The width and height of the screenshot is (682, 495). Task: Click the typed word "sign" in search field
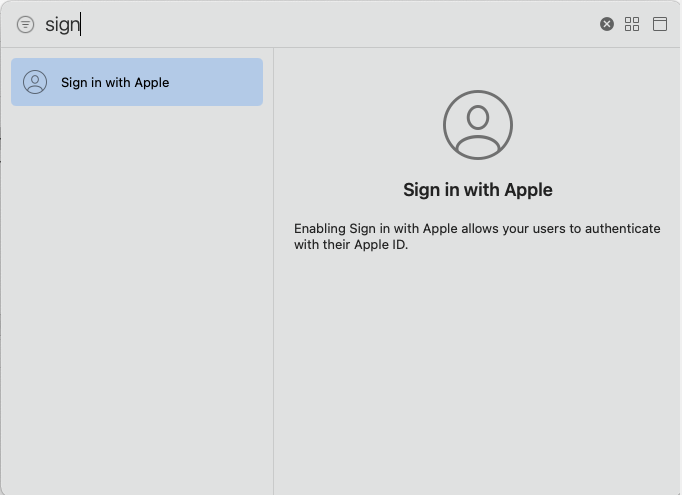(63, 24)
